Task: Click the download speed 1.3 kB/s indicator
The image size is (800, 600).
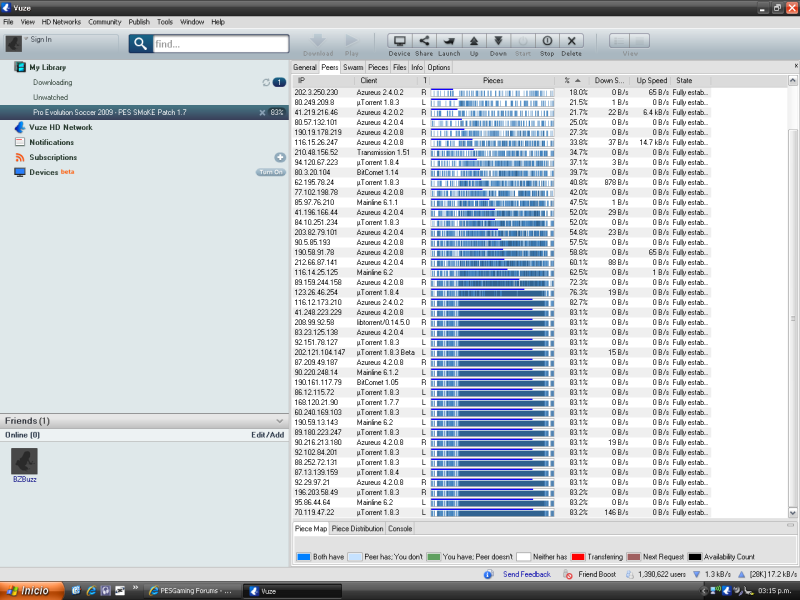Action: 712,574
